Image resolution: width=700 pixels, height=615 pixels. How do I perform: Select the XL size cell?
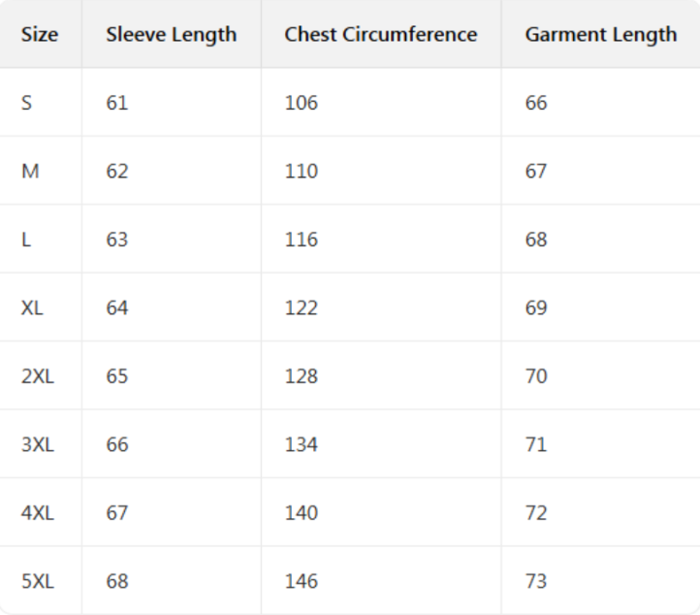(32, 307)
